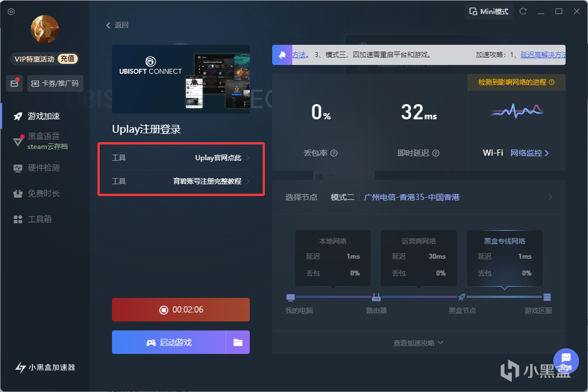Click 模式二 mode label
Image resolution: width=588 pixels, height=392 pixels.
[x=342, y=197]
